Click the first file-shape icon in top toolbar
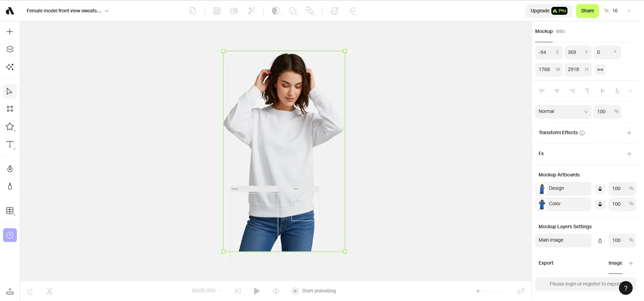Screen dimensions: 644x301 click(193, 11)
